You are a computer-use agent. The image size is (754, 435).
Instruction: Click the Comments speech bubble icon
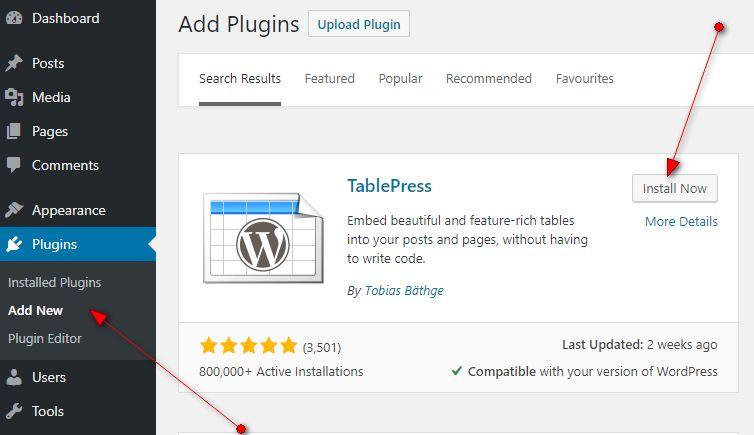[x=13, y=165]
